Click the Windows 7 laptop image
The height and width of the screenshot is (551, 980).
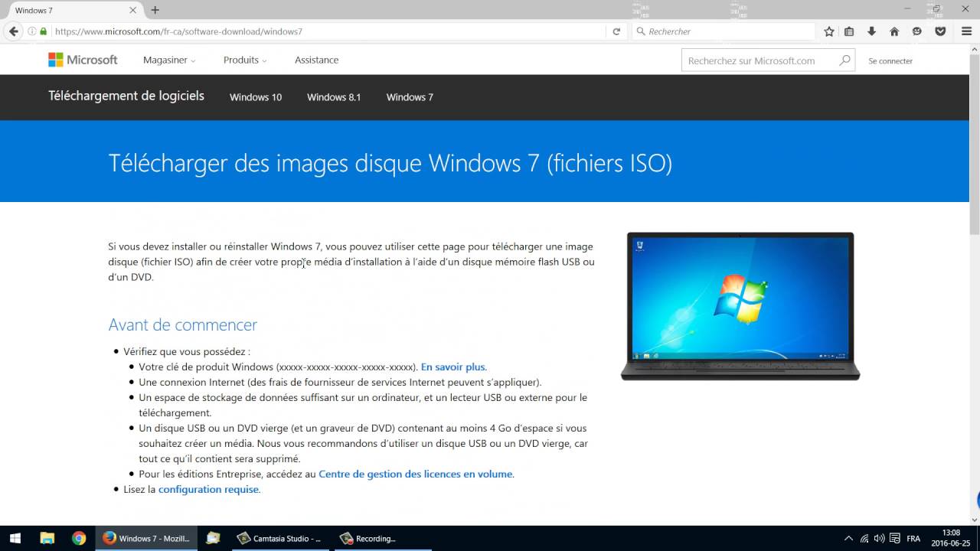pyautogui.click(x=740, y=306)
